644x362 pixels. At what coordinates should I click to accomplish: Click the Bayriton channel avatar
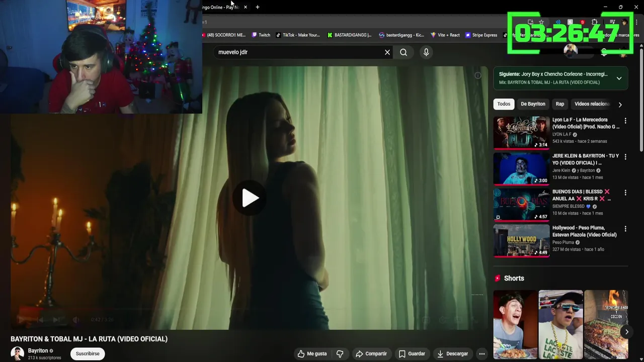18,353
